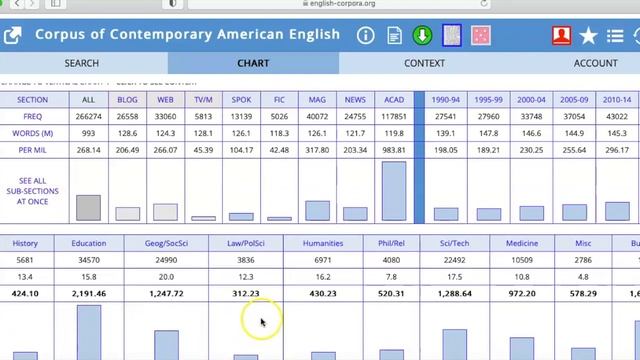Click the gray ALL frequency bar

(88, 208)
